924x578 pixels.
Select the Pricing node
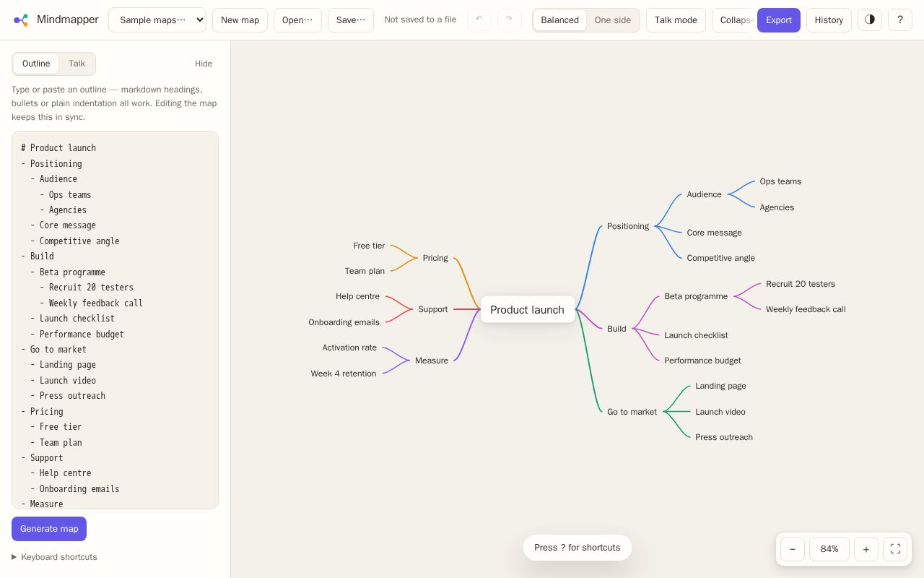[435, 258]
